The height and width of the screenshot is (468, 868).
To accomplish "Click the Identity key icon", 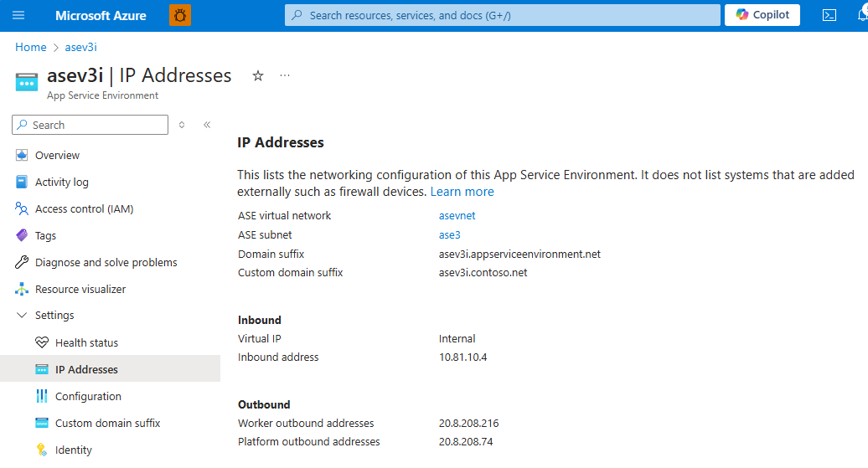I will [42, 450].
